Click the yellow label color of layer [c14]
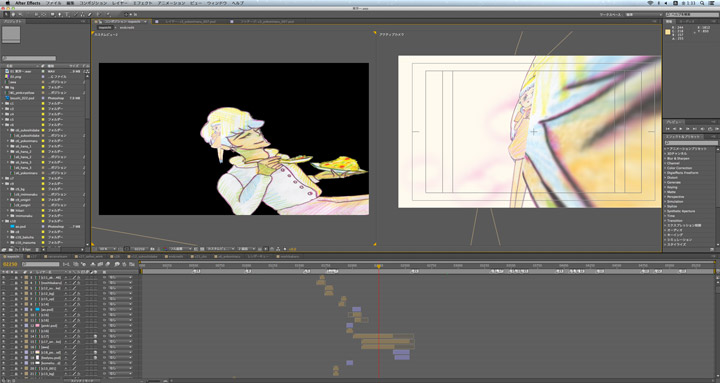Viewport: 720px width, 383px height. click(26, 304)
